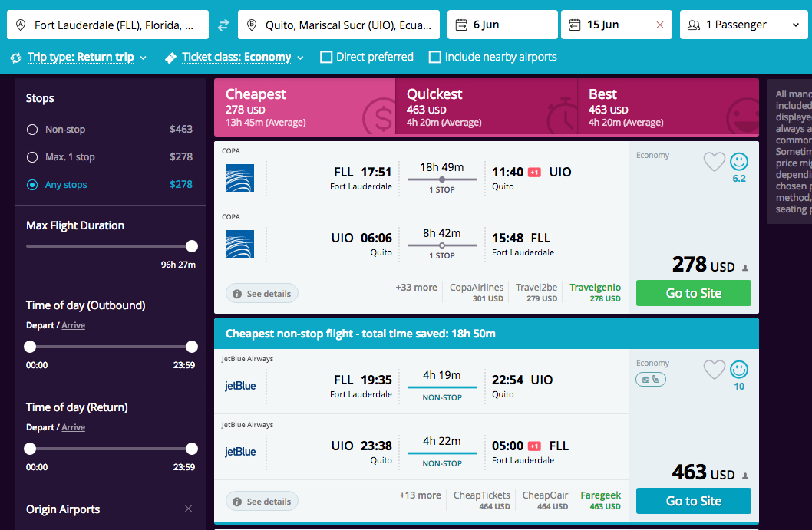812x530 pixels.
Task: Swap origin and destination arrows icon
Action: pos(223,25)
